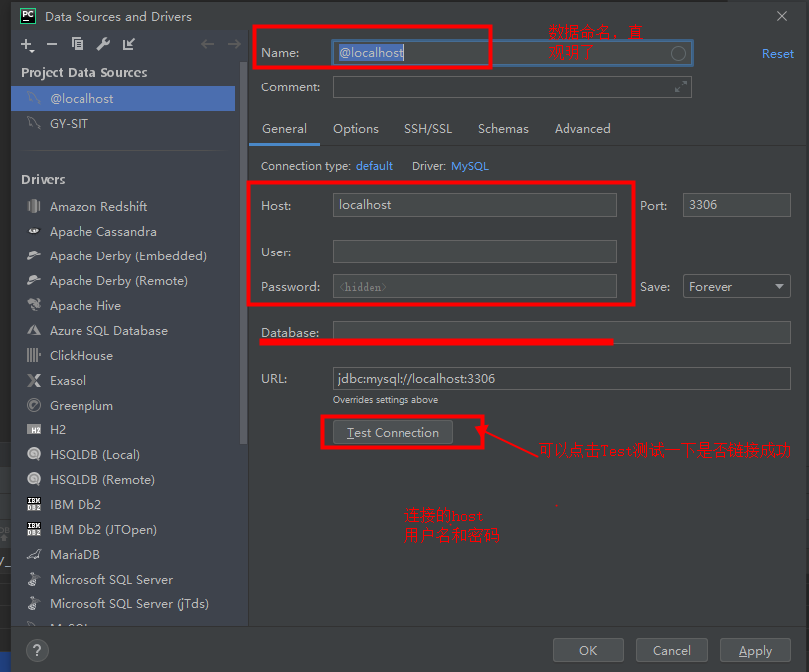The height and width of the screenshot is (672, 809).
Task: Click the help question mark icon
Action: coord(37,651)
